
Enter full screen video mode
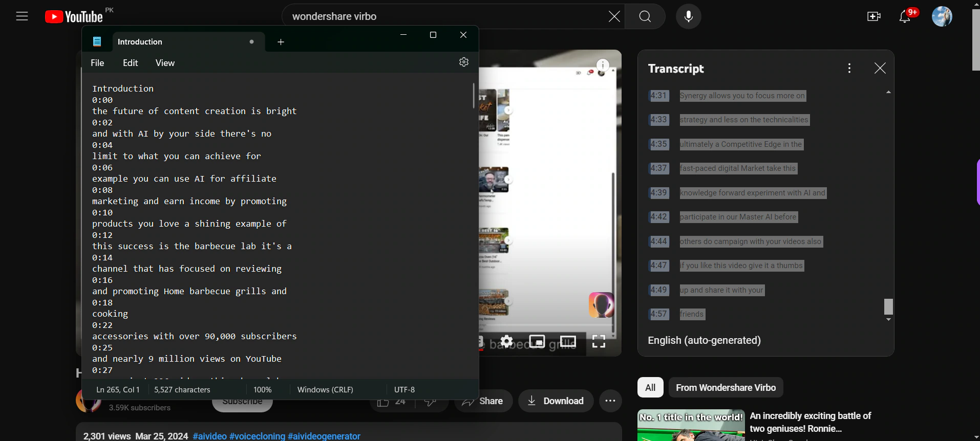599,341
